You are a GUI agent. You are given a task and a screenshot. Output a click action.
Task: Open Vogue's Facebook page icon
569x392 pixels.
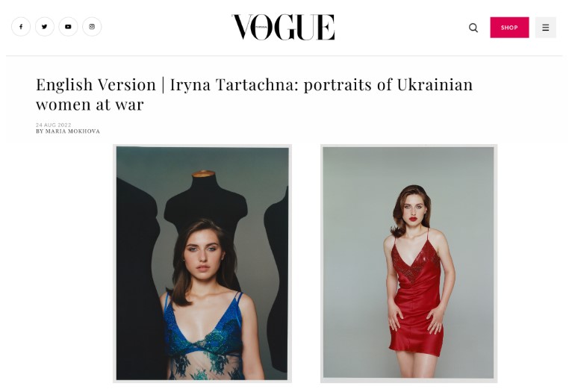(21, 27)
